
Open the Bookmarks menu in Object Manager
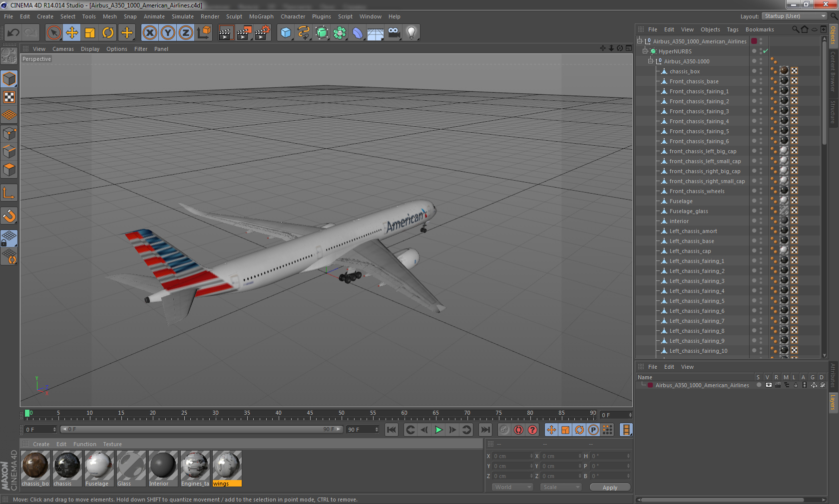[x=760, y=29]
